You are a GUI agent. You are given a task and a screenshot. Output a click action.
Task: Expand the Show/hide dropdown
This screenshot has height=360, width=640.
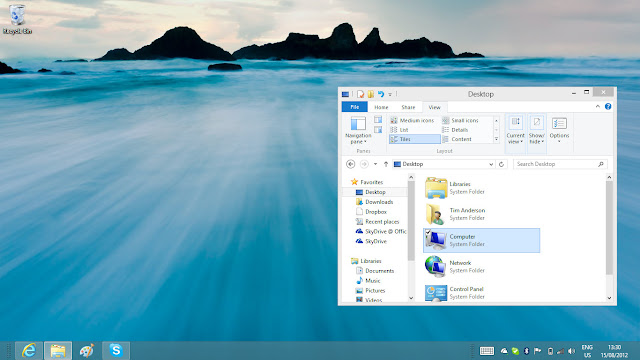coord(537,129)
